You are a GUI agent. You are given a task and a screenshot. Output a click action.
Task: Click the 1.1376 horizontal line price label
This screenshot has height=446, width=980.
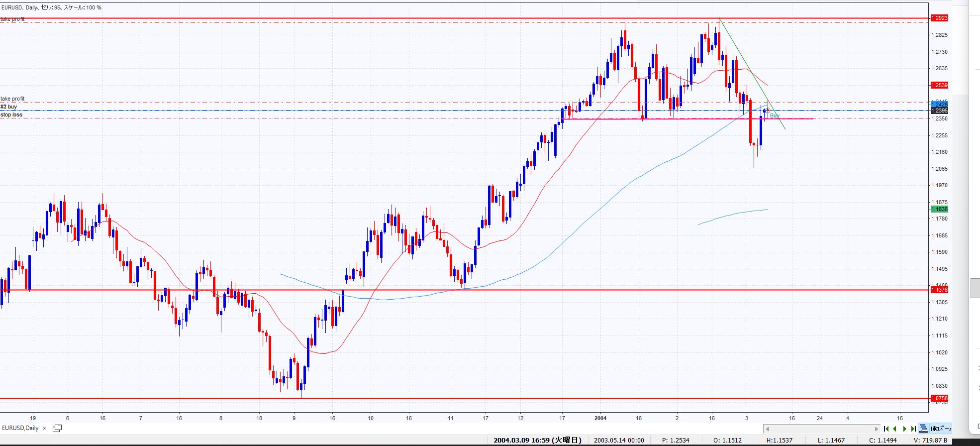pyautogui.click(x=939, y=290)
